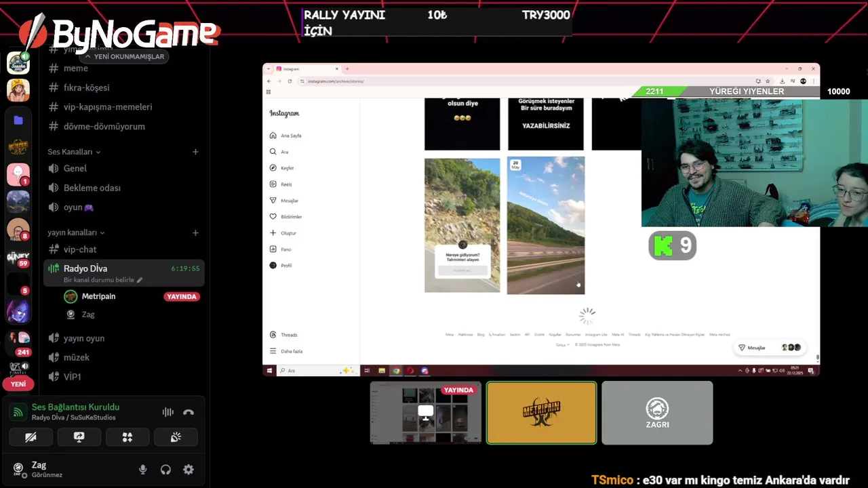
Task: Open Ara search in Instagram sidebar
Action: pos(279,152)
